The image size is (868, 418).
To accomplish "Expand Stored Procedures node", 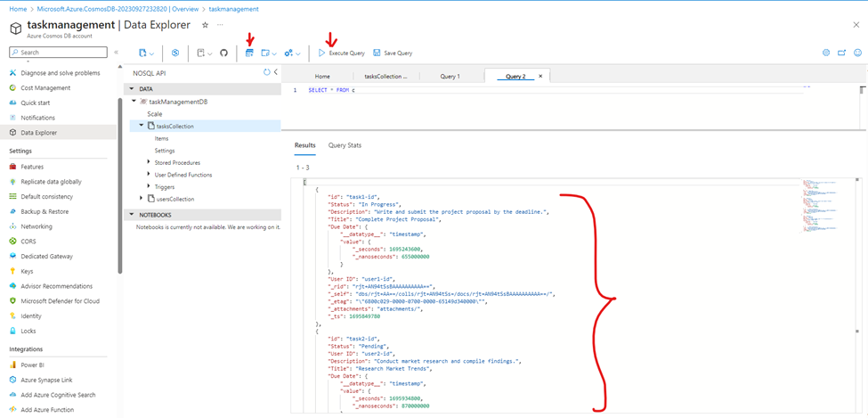I will 149,162.
